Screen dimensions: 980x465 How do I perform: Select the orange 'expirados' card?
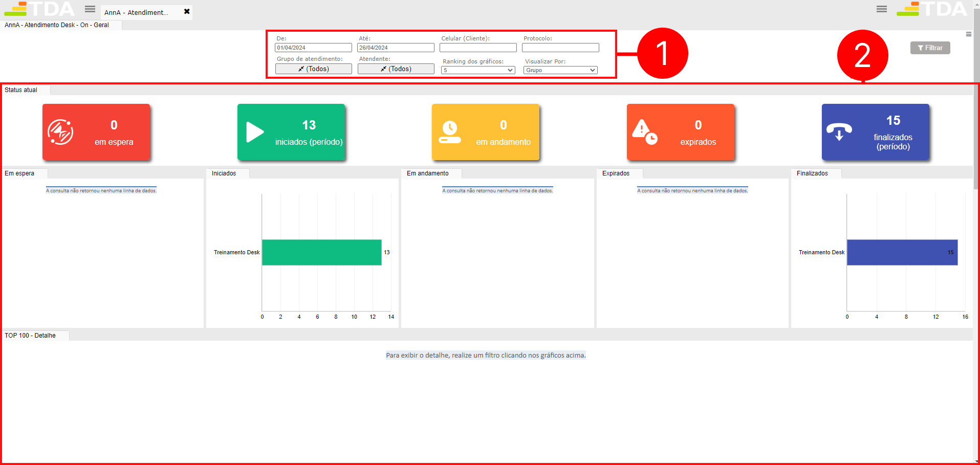pyautogui.click(x=681, y=132)
